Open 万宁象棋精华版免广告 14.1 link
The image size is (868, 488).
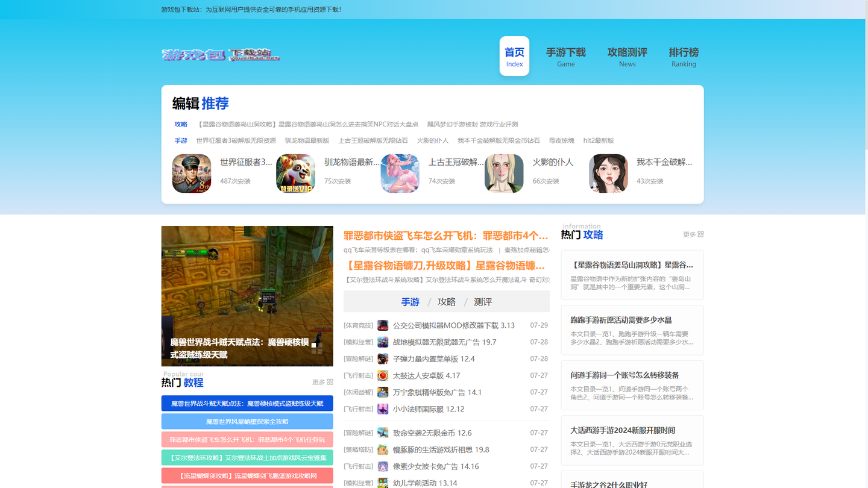pyautogui.click(x=438, y=392)
